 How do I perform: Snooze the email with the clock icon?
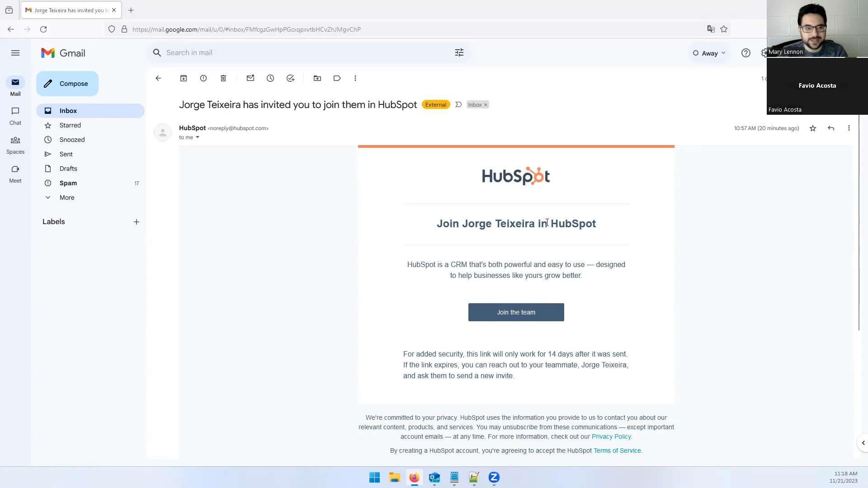270,78
